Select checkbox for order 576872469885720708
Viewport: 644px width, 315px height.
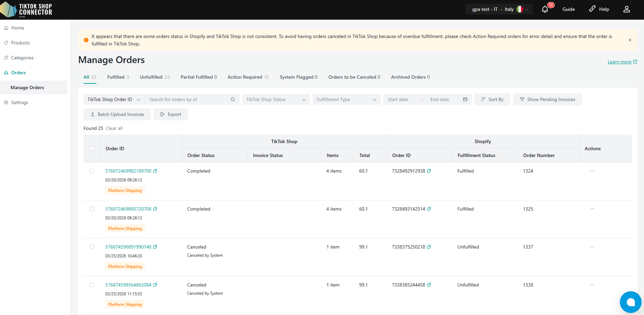pyautogui.click(x=92, y=209)
